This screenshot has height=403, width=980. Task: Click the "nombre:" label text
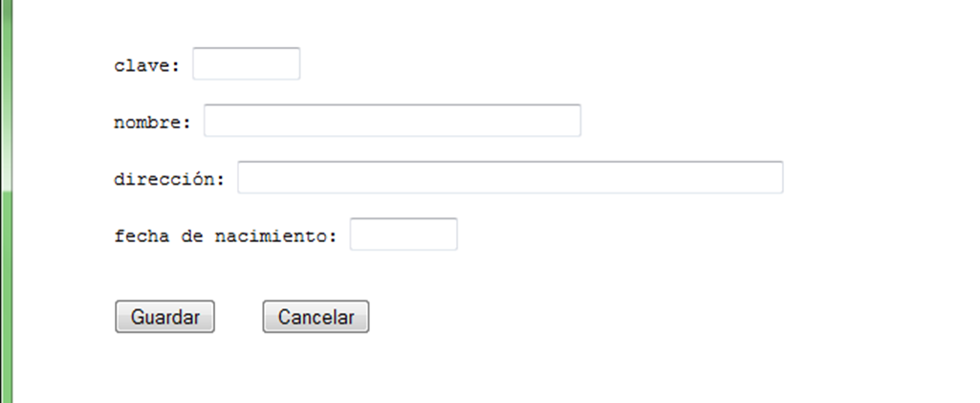(153, 123)
